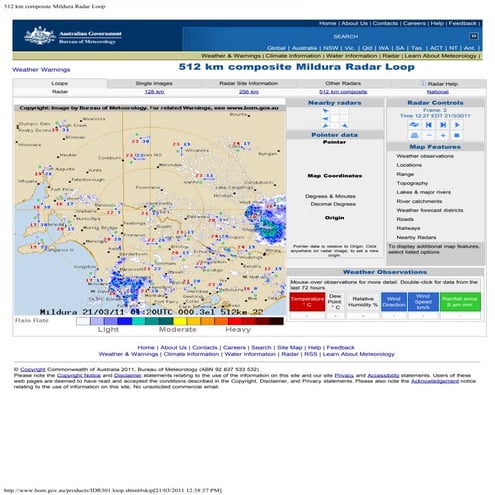Open the Radar Site Information tab

point(249,83)
